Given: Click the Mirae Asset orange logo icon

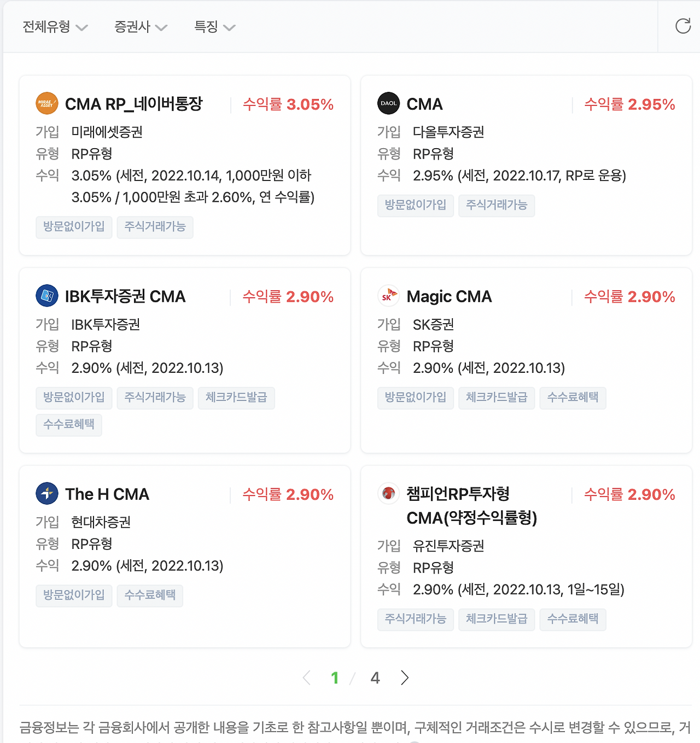Looking at the screenshot, I should [x=47, y=103].
